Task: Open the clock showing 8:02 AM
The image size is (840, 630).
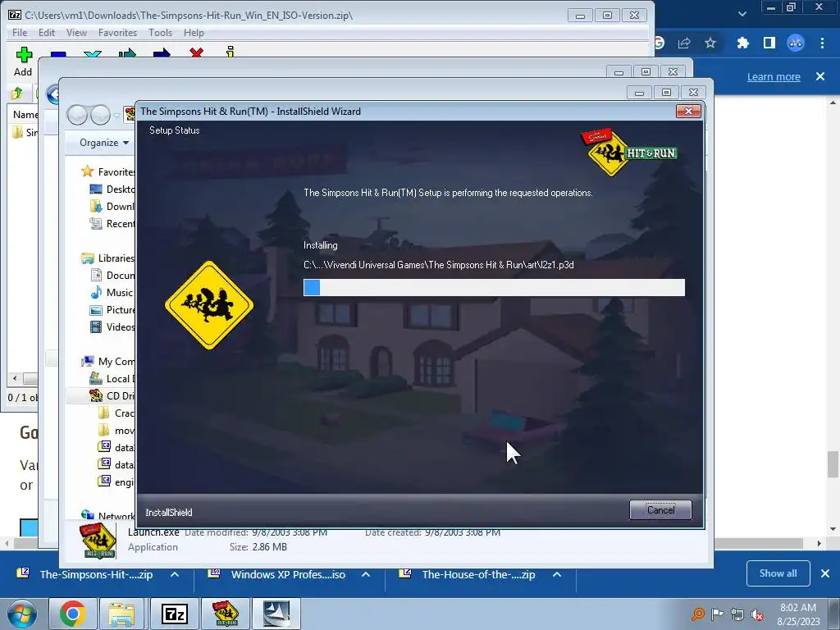Action: click(x=798, y=614)
